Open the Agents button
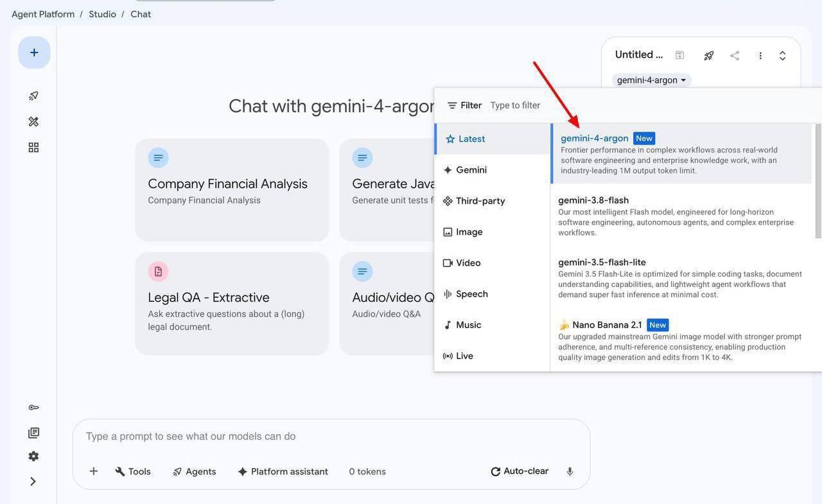Screen dimensions: 822x504 click(x=195, y=471)
